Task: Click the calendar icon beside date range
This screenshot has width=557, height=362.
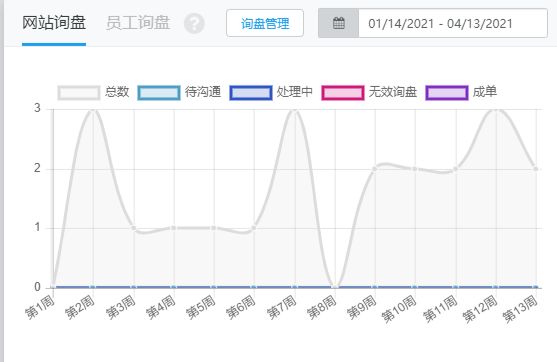Action: (x=339, y=23)
